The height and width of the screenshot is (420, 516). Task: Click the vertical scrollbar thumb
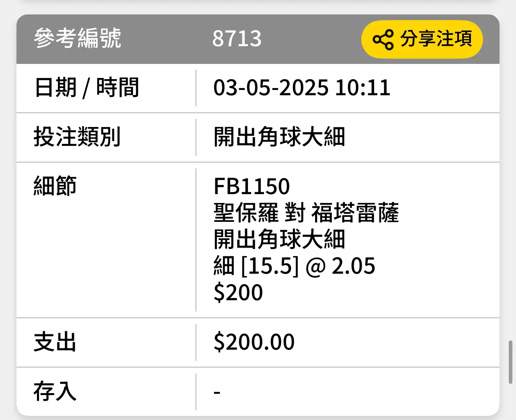click(510, 362)
